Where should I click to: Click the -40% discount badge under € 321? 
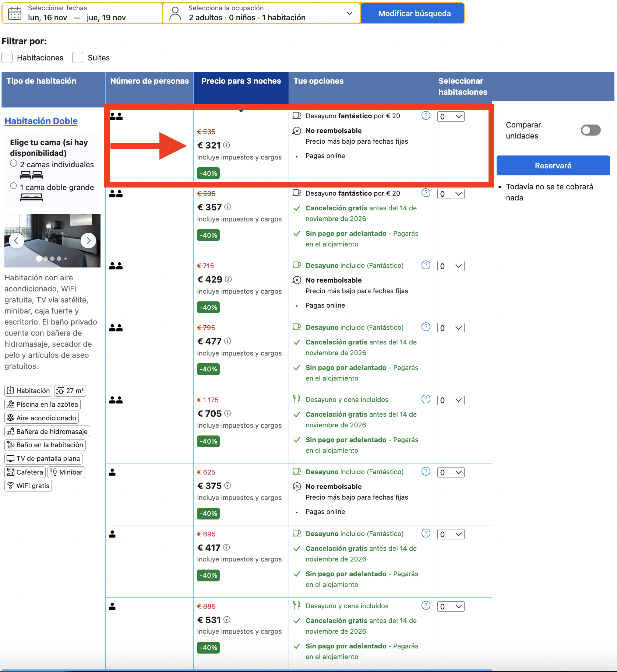tap(208, 173)
